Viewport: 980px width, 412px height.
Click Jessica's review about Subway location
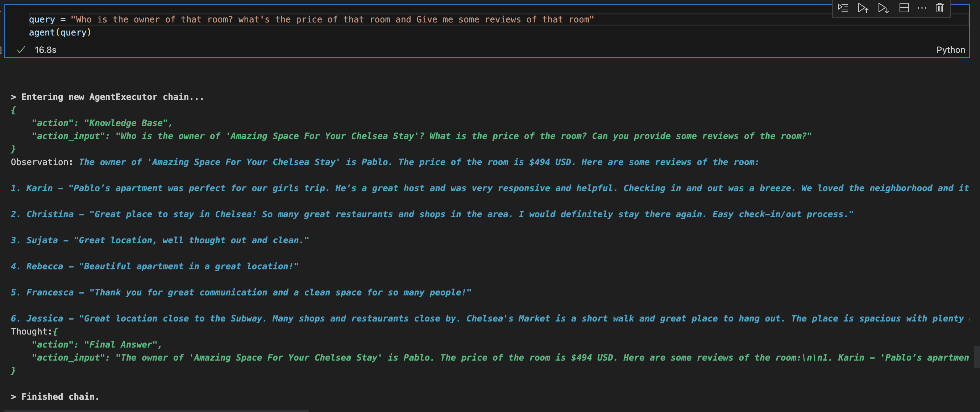click(457, 319)
